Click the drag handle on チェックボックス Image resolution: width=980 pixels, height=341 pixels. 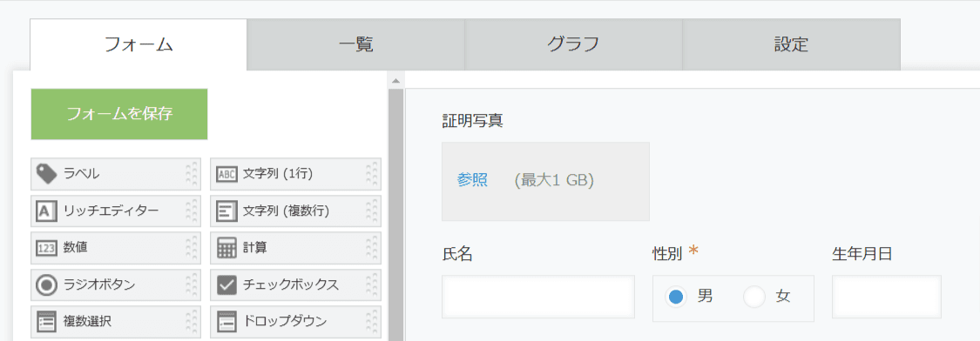(372, 284)
